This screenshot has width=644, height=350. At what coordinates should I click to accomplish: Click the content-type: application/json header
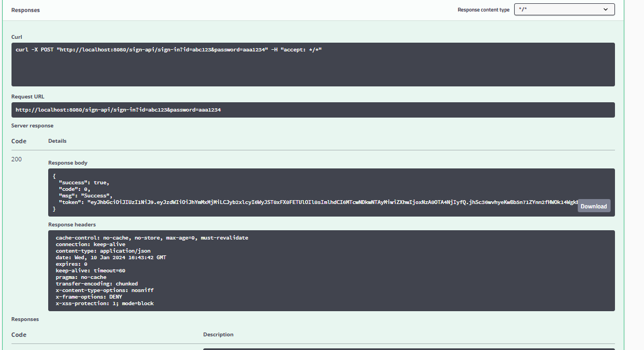point(103,251)
